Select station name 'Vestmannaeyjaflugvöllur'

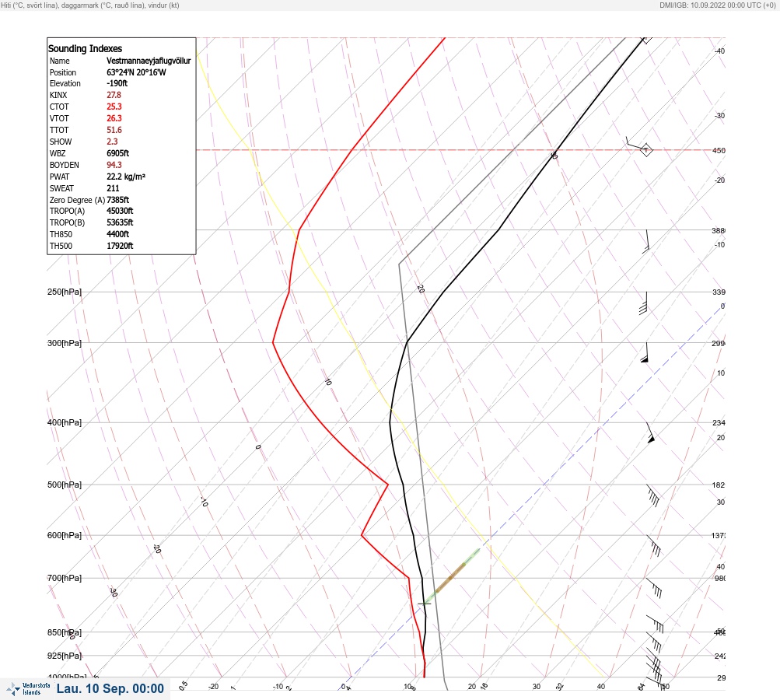point(149,61)
